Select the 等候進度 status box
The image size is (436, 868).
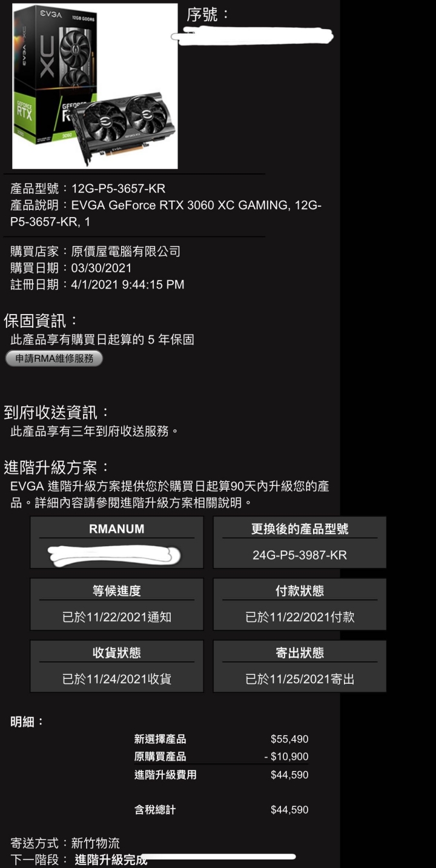click(x=117, y=604)
